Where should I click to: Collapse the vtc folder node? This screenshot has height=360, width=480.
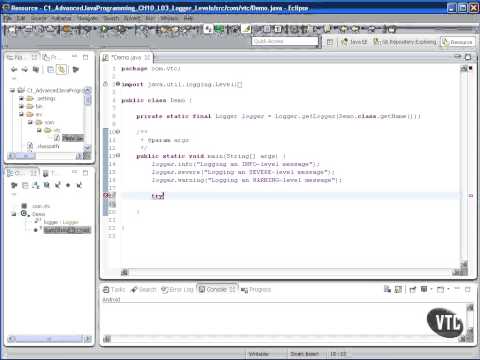coord(39,130)
